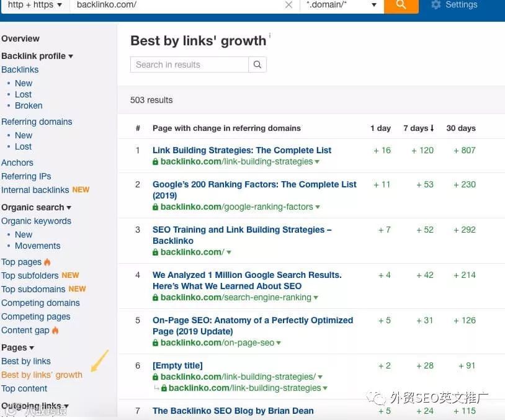The width and height of the screenshot is (505, 420).
Task: Open Lost under Referring domains
Action: (23, 146)
